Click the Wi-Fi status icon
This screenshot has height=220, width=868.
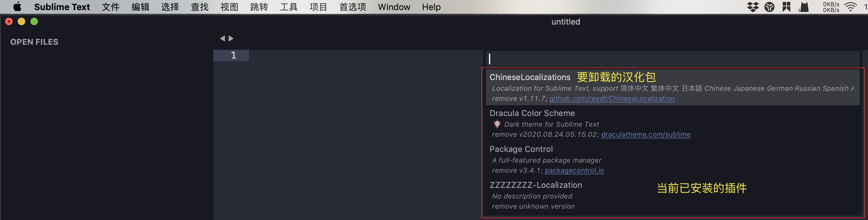tap(851, 7)
